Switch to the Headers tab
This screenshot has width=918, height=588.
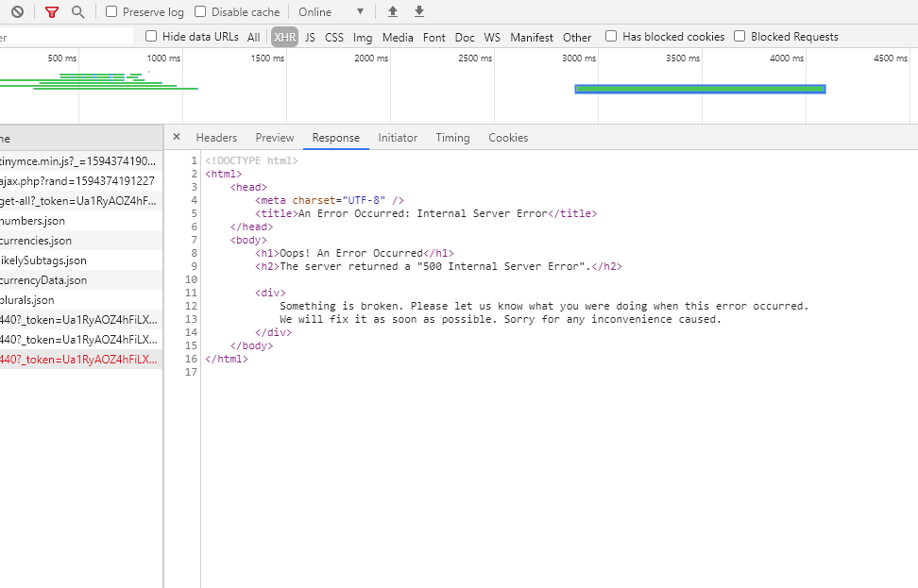216,138
